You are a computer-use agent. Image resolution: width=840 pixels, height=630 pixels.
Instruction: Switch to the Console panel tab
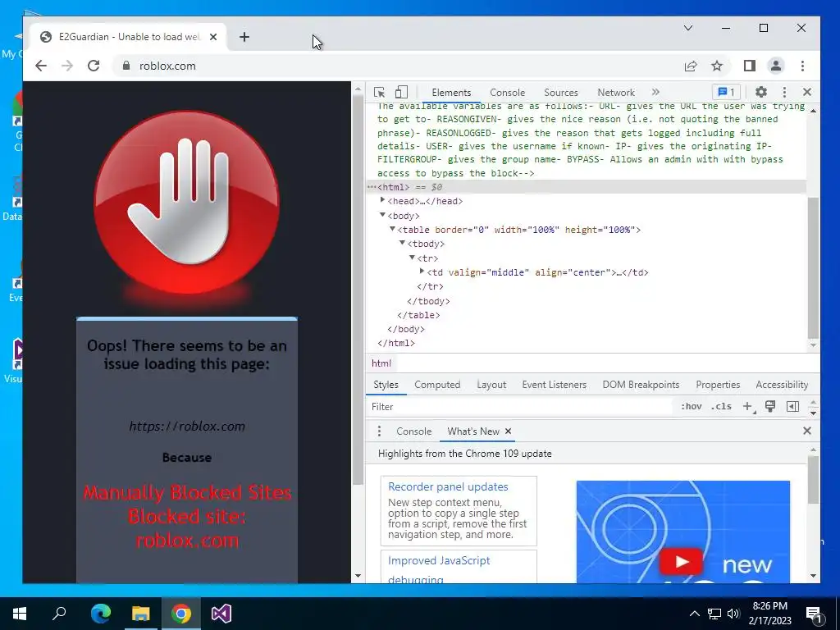pos(507,93)
